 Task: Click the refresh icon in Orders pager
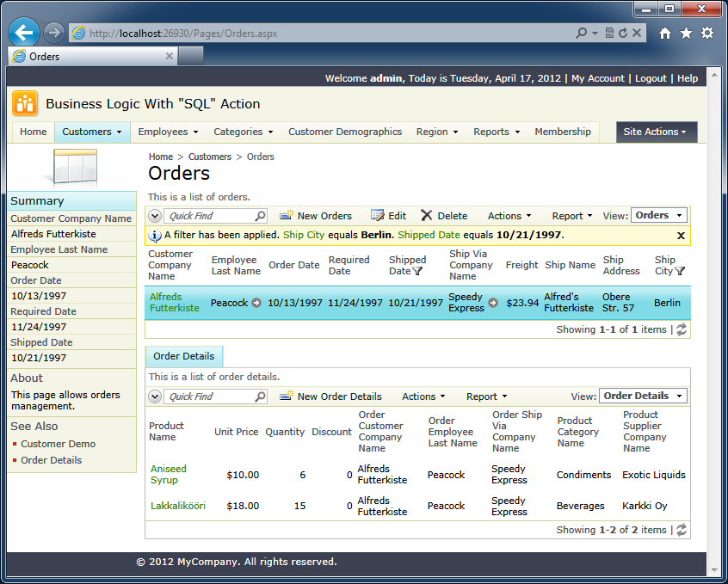[x=682, y=329]
